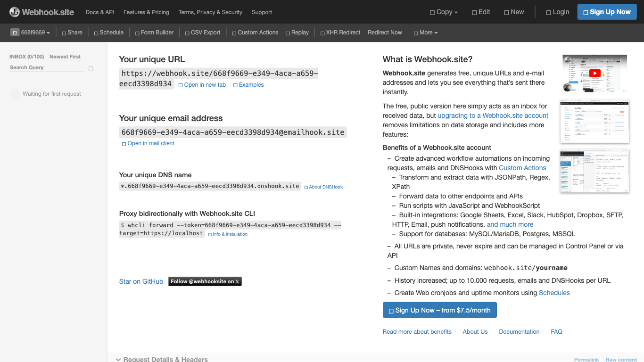Open the About Us link
Screen dimensions: 644x362
click(x=475, y=332)
